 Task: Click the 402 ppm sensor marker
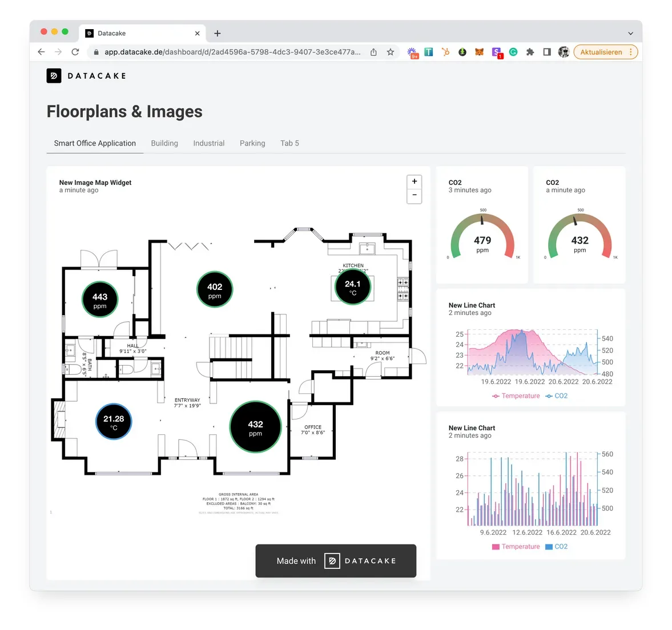pos(215,289)
